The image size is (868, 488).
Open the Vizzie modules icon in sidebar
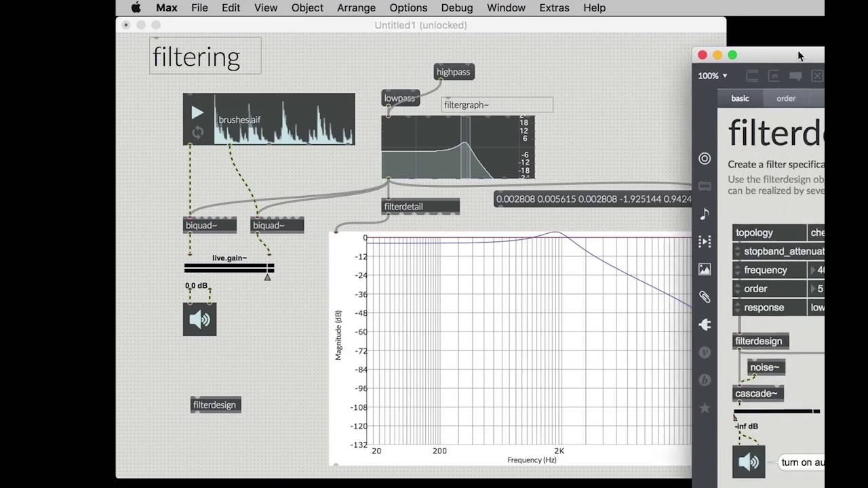point(705,352)
